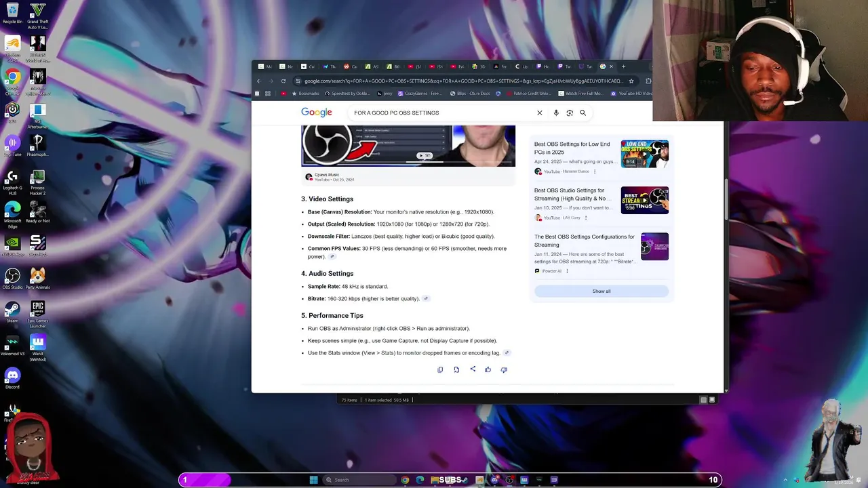Click the Chrome page vertical scrollbar
868x488 pixels.
727,200
